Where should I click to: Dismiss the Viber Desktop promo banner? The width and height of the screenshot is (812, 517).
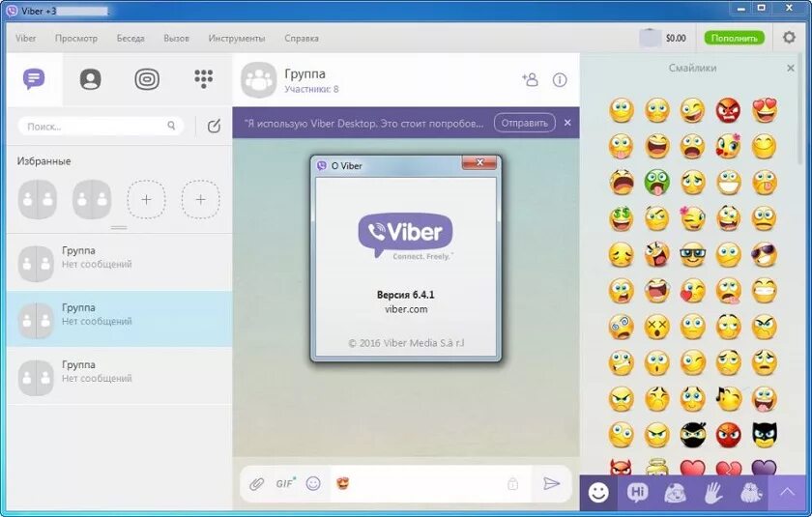coord(567,123)
